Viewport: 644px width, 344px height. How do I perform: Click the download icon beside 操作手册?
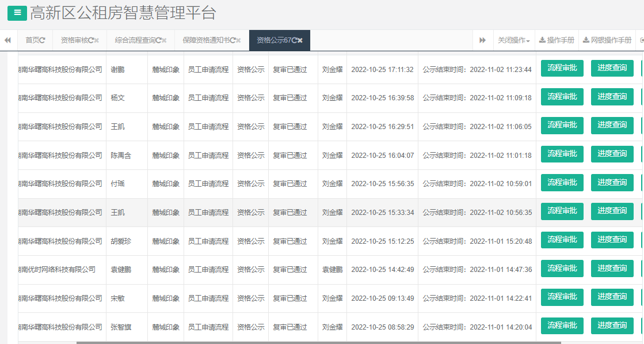point(542,40)
